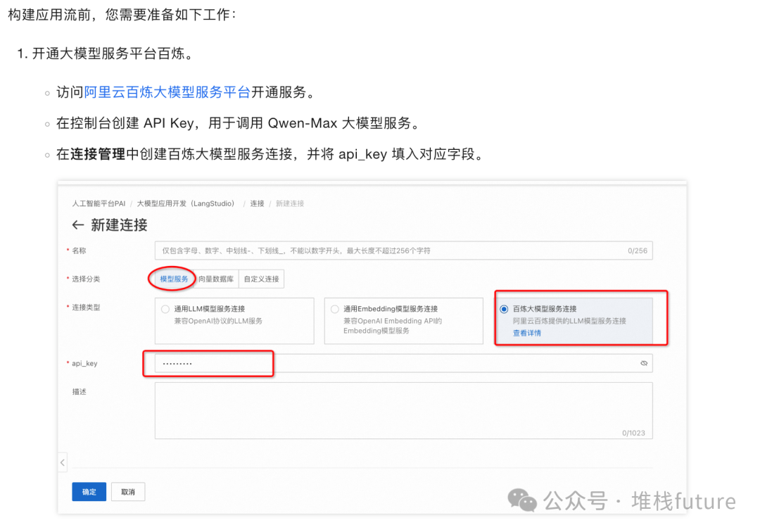Open the 连接 breadcrumb item

tap(257, 203)
